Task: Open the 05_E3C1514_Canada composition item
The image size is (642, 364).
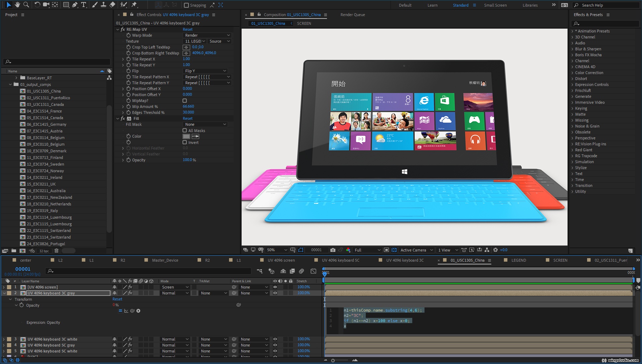Action: pyautogui.click(x=45, y=118)
